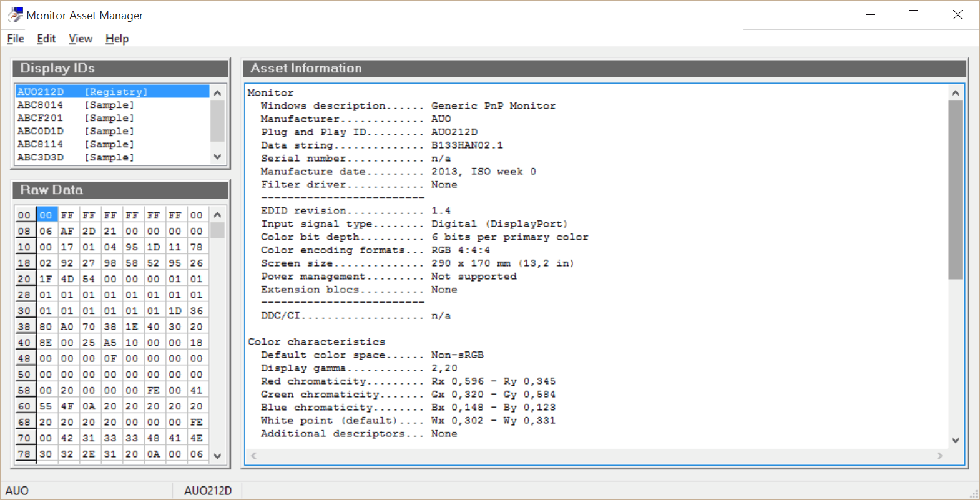Select the 2E byte cell

click(89, 454)
